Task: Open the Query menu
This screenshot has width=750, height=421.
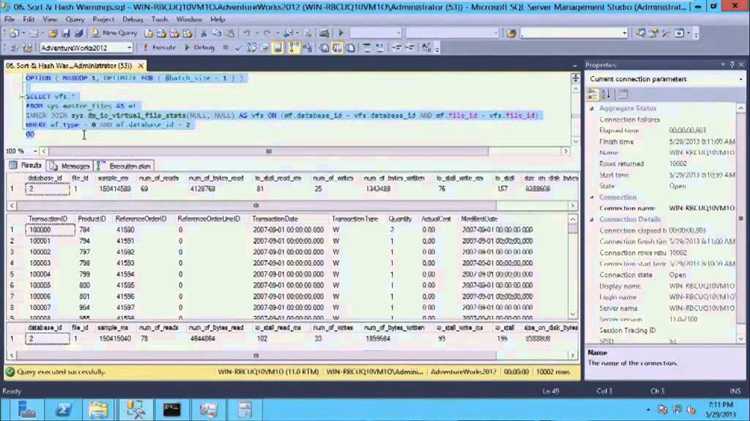Action: coord(74,19)
